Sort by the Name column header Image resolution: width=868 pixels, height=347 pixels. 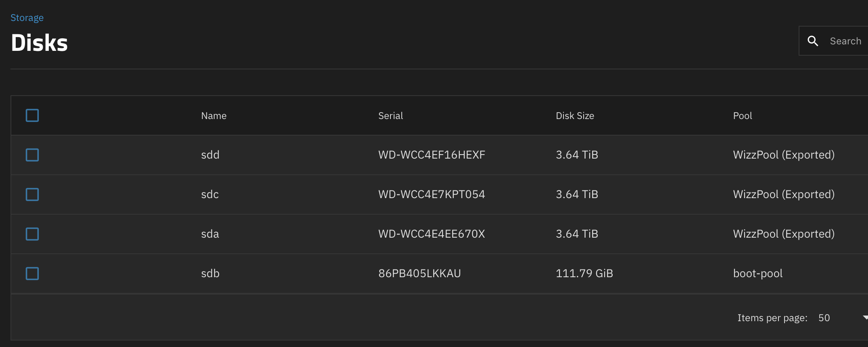(x=214, y=116)
